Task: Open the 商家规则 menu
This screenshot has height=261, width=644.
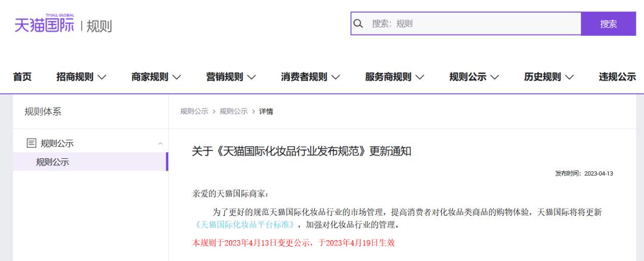Action: [x=156, y=76]
